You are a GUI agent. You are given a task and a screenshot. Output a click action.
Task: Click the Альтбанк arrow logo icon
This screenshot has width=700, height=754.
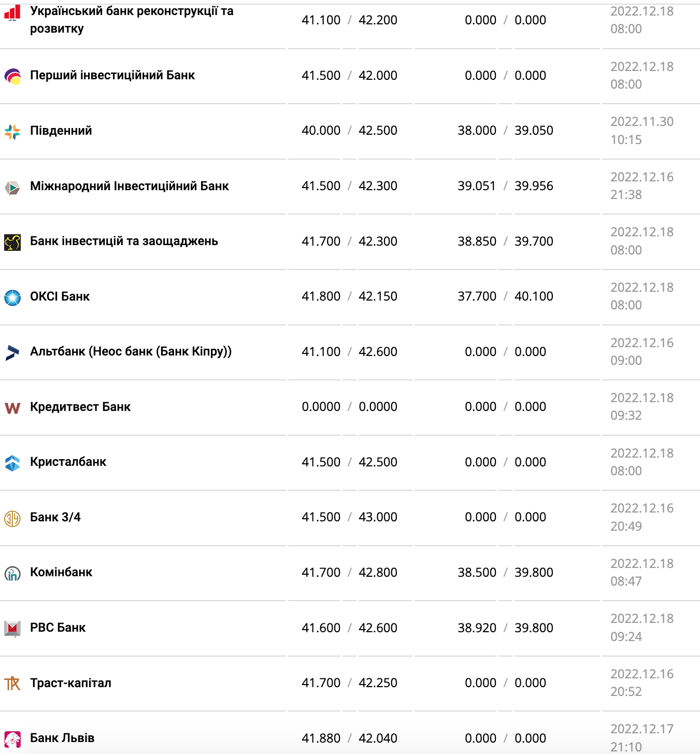tap(12, 352)
